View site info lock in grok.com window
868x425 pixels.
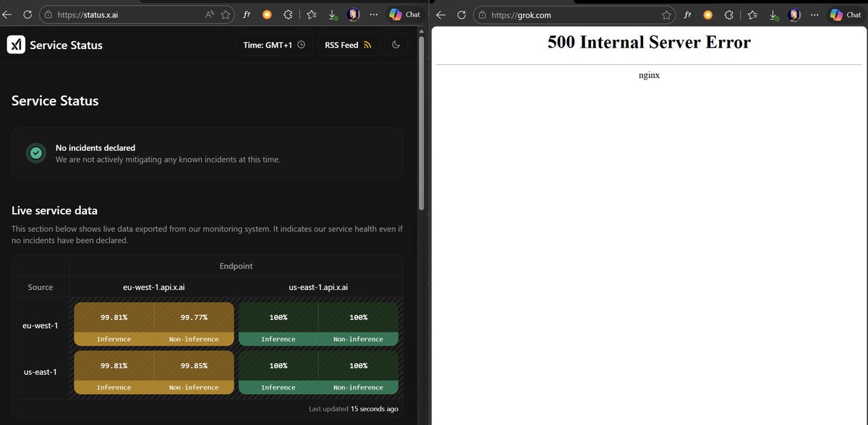pos(482,14)
